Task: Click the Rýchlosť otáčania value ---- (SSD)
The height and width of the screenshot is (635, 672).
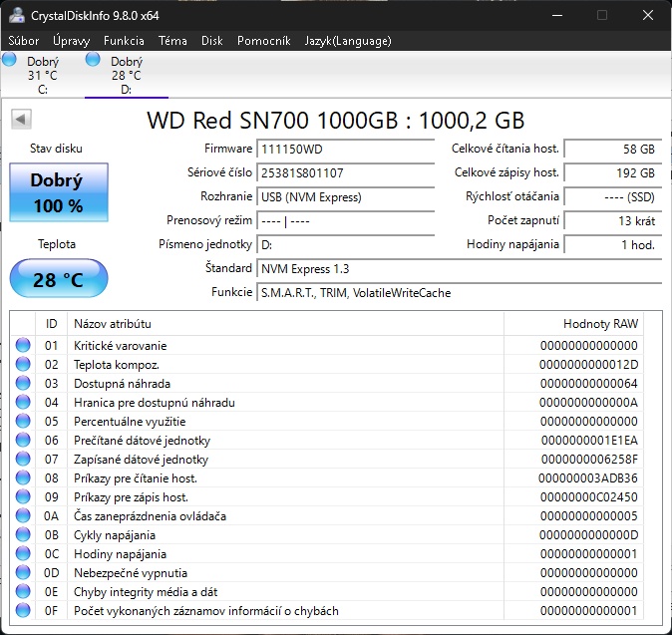Action: click(613, 197)
